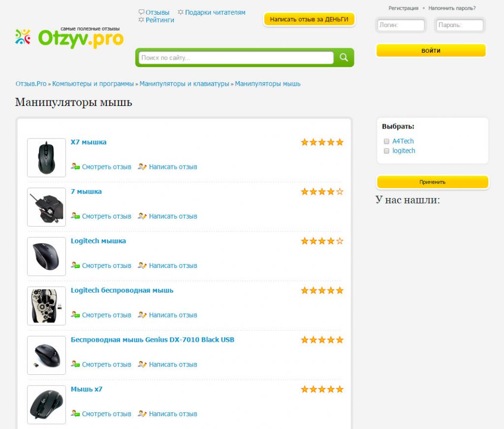The width and height of the screenshot is (504, 429).
Task: Click view-review icon for Logitech мышка
Action: click(x=75, y=265)
